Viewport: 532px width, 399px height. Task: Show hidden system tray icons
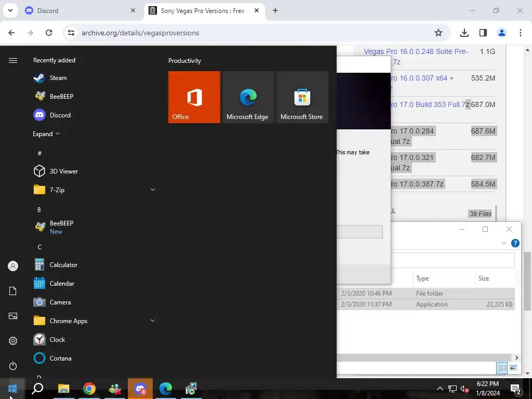[x=440, y=389]
